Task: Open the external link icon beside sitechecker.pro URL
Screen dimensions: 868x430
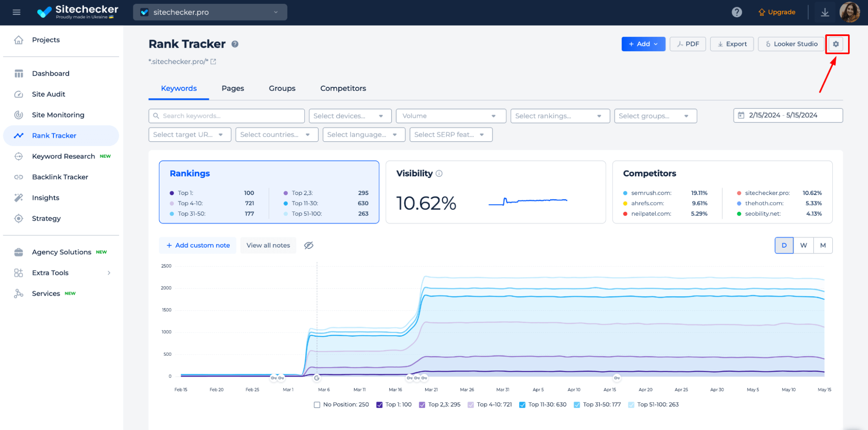Action: (x=213, y=62)
